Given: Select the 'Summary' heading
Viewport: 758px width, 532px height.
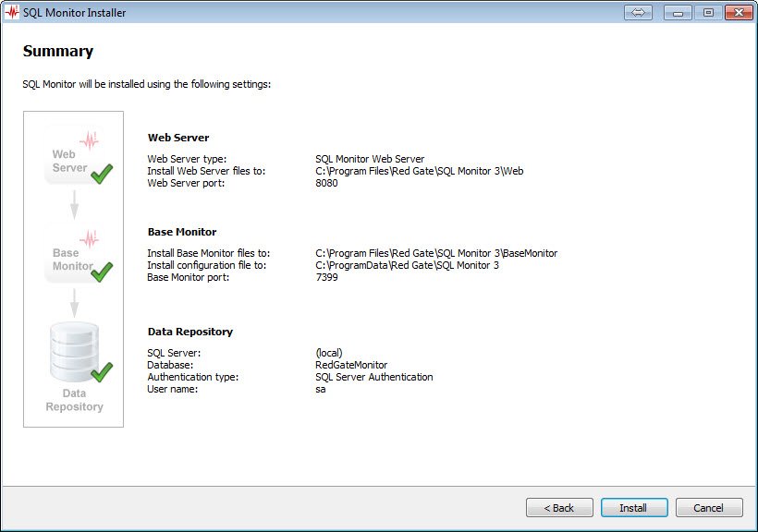Looking at the screenshot, I should tap(58, 51).
